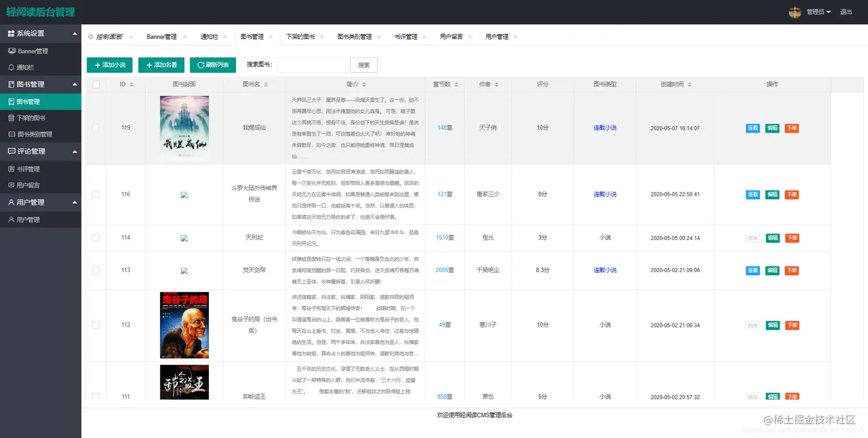Click the 鬼谷子的局 book cover thumbnail
This screenshot has height=438, width=868.
tap(184, 325)
